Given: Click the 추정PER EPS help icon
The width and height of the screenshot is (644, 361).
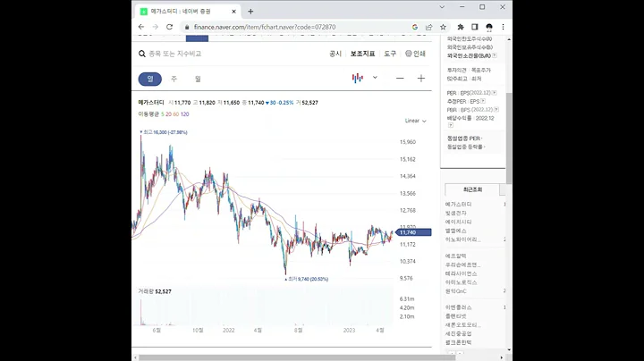Looking at the screenshot, I should pos(483,101).
